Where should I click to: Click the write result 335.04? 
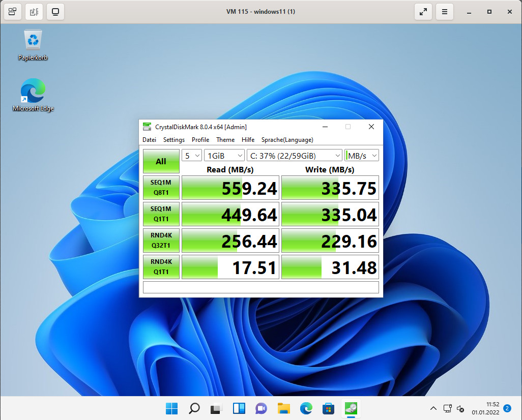pyautogui.click(x=330, y=214)
